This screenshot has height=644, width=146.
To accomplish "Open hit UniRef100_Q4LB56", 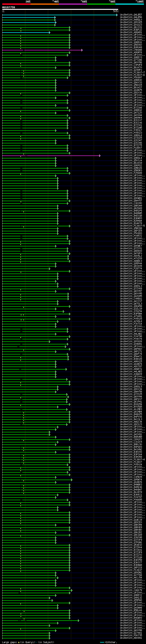I will 131,17.
